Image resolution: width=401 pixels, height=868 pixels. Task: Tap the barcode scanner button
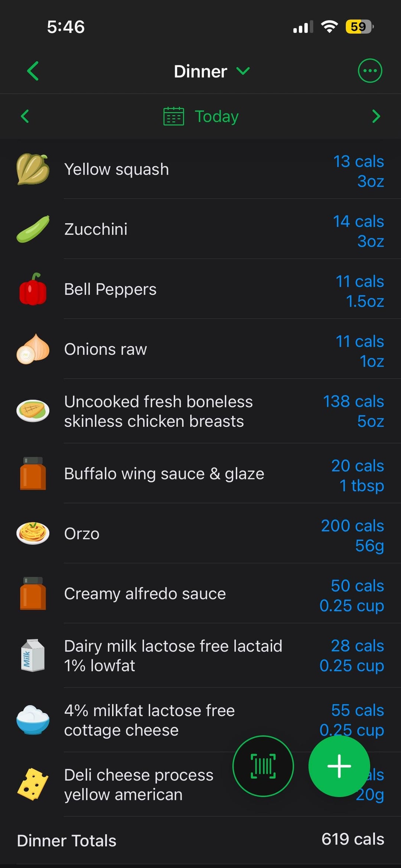click(263, 766)
